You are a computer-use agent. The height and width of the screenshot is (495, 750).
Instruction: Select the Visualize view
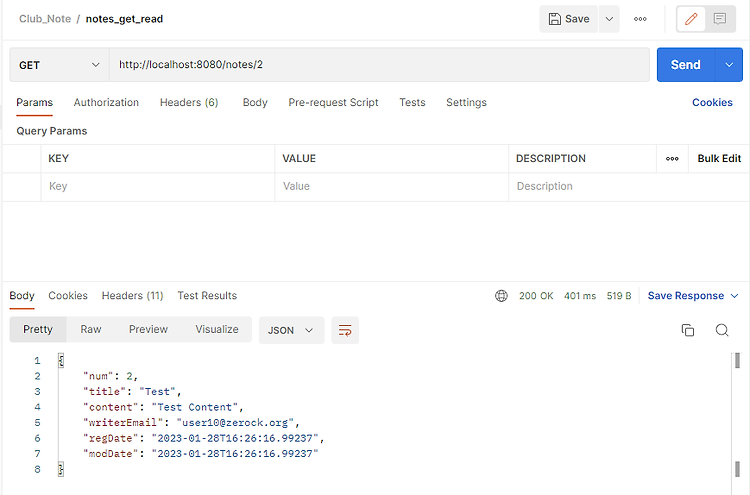217,330
